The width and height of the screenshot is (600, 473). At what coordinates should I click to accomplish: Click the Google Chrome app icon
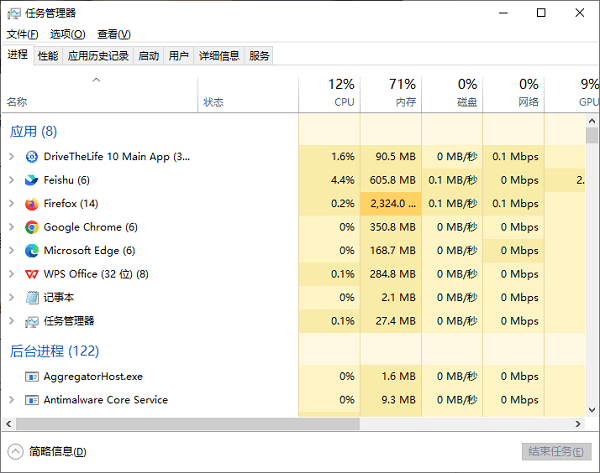[x=32, y=227]
